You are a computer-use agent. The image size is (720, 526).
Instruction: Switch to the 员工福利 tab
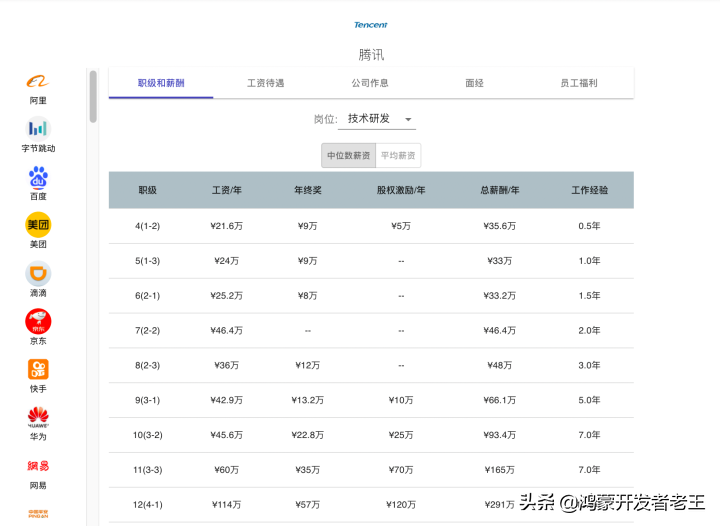click(579, 83)
